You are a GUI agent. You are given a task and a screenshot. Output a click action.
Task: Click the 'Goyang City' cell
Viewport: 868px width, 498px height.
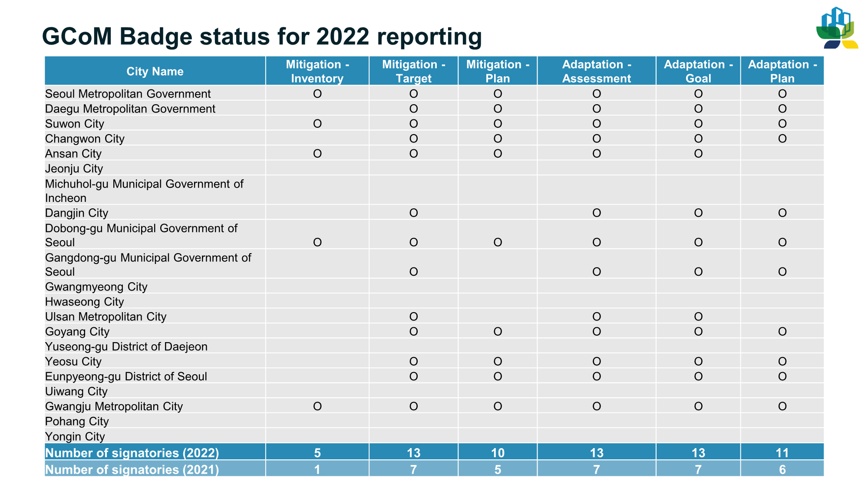[x=155, y=331]
